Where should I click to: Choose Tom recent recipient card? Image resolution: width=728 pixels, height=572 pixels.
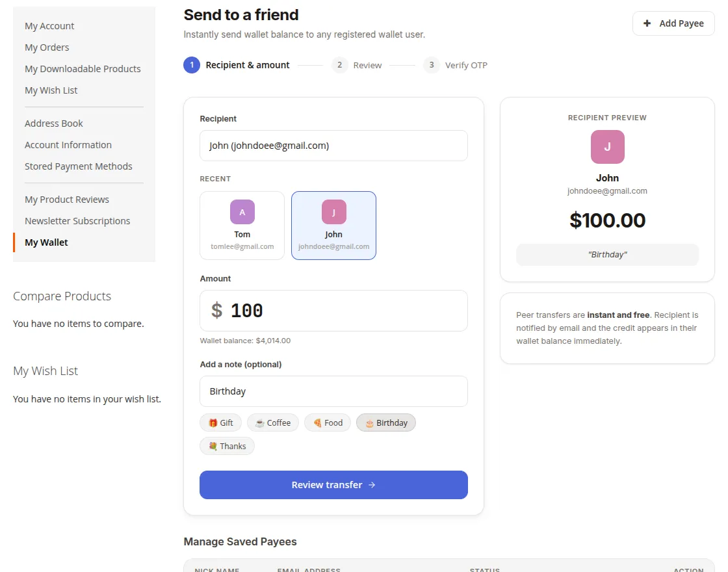pyautogui.click(x=242, y=226)
